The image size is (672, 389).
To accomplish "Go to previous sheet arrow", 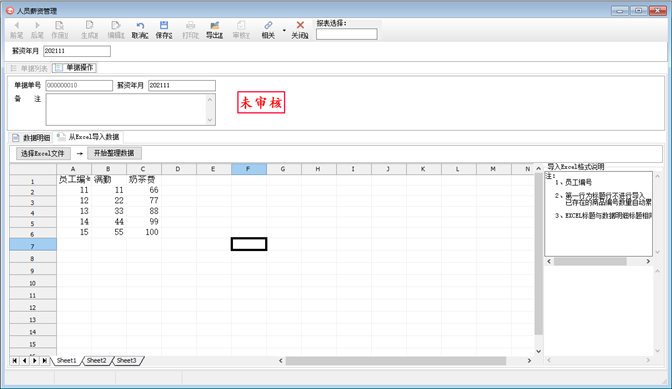I will click(x=24, y=361).
